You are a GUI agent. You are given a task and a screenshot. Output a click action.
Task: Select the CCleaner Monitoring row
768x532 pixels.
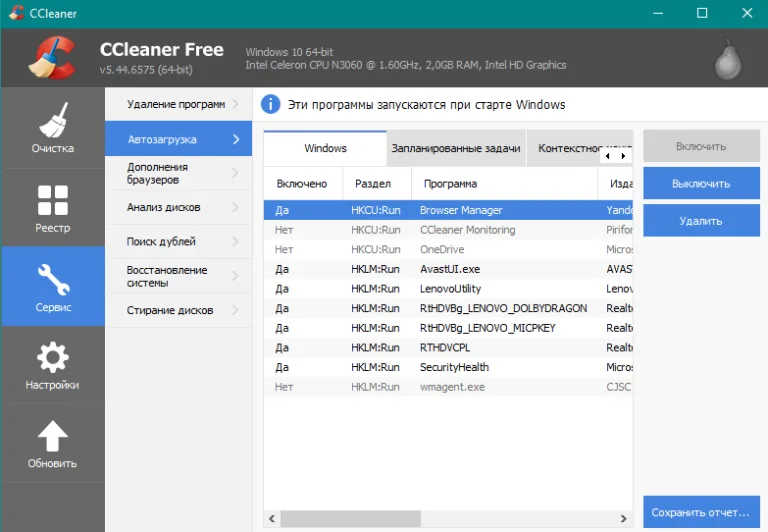(448, 230)
